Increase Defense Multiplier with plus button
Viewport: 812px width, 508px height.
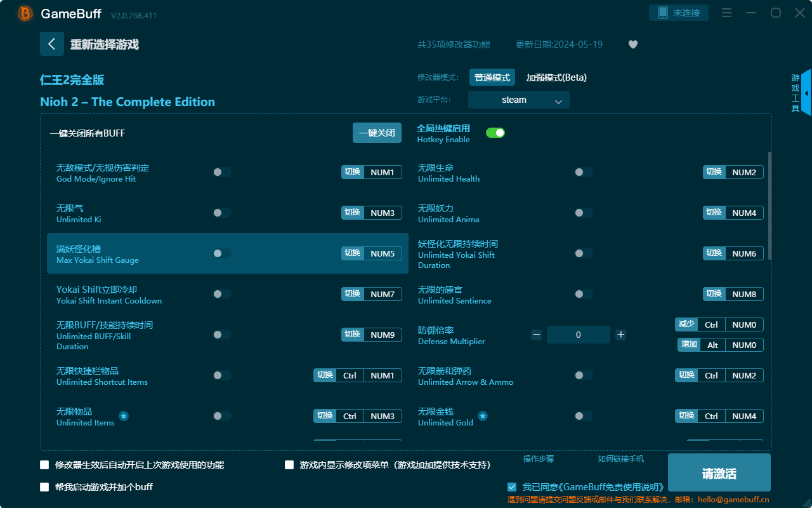[x=621, y=335]
